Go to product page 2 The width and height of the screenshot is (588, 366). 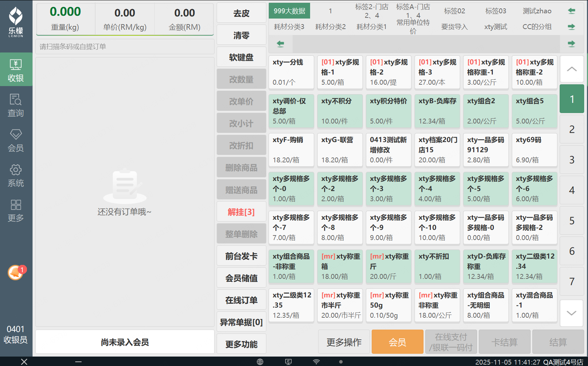[x=572, y=129]
